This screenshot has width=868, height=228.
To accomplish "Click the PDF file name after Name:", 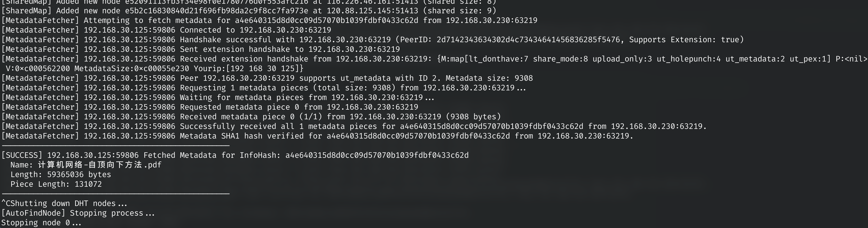I will (x=99, y=165).
